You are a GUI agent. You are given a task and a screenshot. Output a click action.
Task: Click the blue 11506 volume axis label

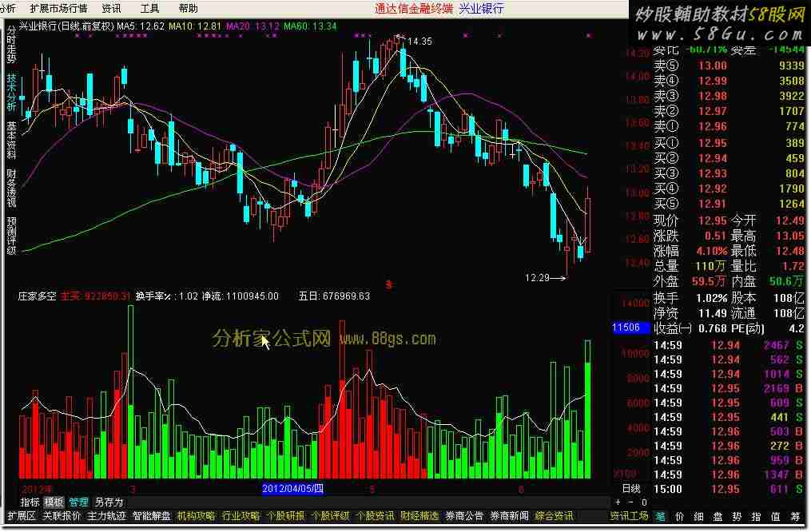pyautogui.click(x=630, y=328)
